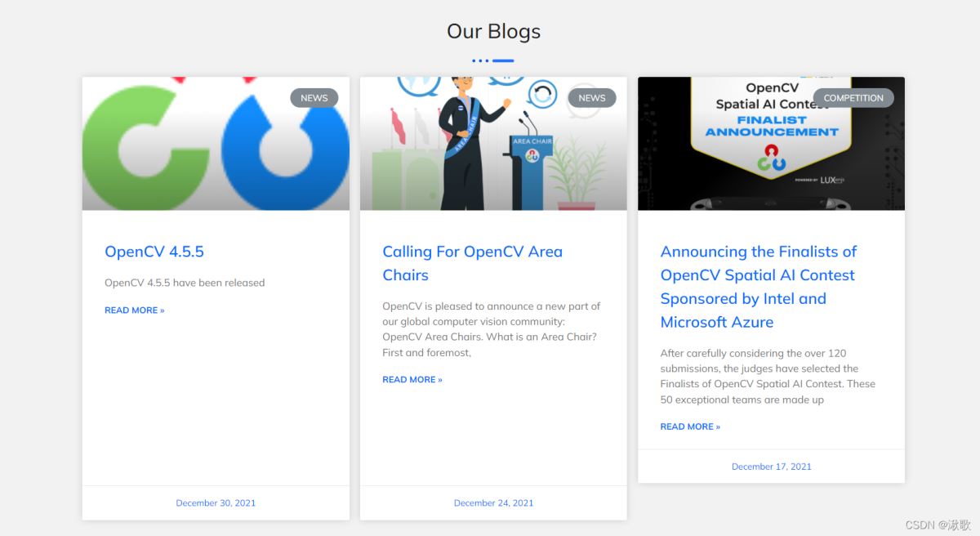Click the December 24, 2021 date
The height and width of the screenshot is (536, 980).
click(493, 503)
